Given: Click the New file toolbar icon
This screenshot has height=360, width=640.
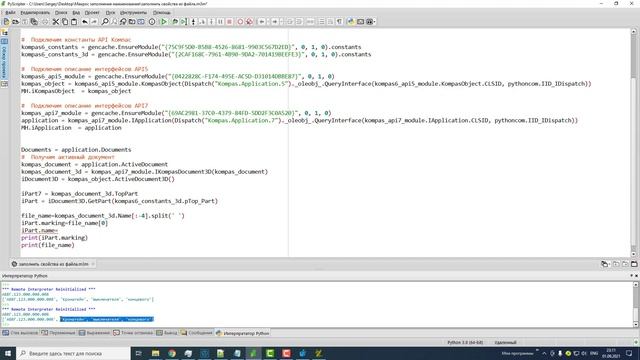Looking at the screenshot, I should [x=6, y=22].
